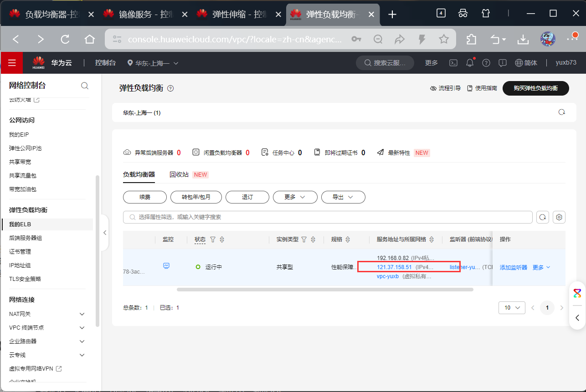This screenshot has width=586, height=392.
Task: Collapse the left sidebar panel handle
Action: [x=105, y=233]
